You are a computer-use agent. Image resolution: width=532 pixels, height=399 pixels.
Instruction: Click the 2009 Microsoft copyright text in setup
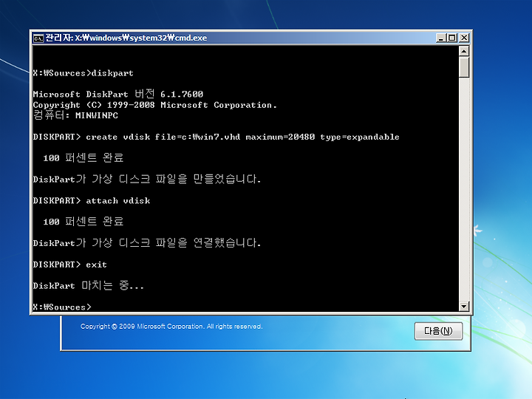(171, 327)
